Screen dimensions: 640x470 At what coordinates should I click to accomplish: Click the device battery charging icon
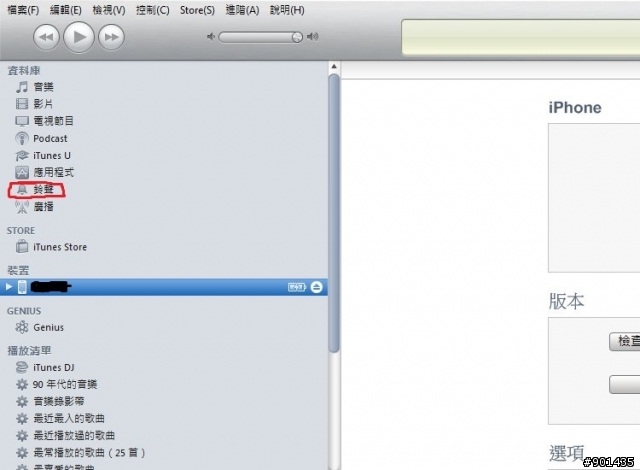click(x=297, y=287)
